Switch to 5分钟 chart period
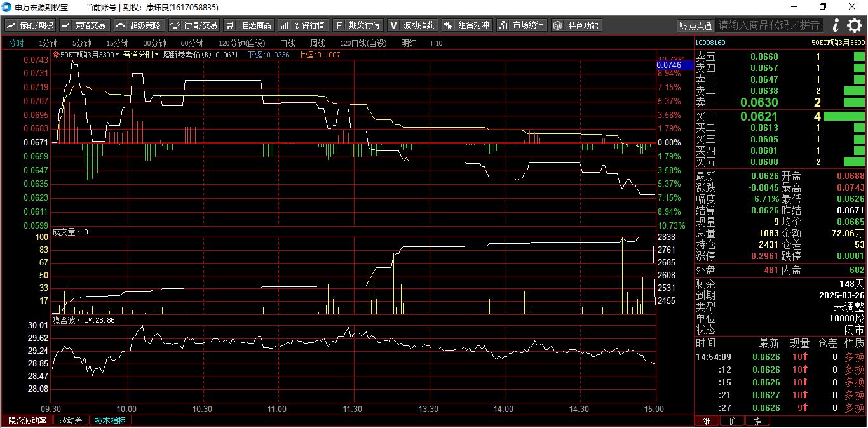This screenshot has width=868, height=428. [x=81, y=43]
